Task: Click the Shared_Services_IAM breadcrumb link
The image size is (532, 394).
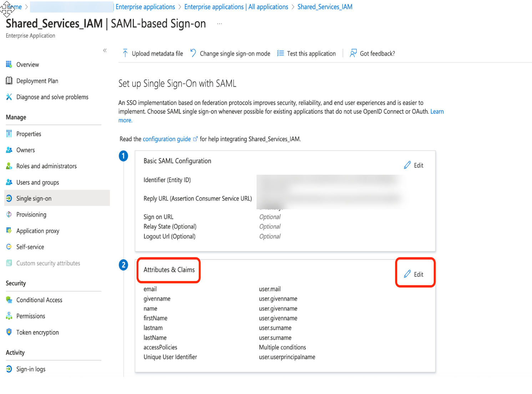Action: coord(325,7)
